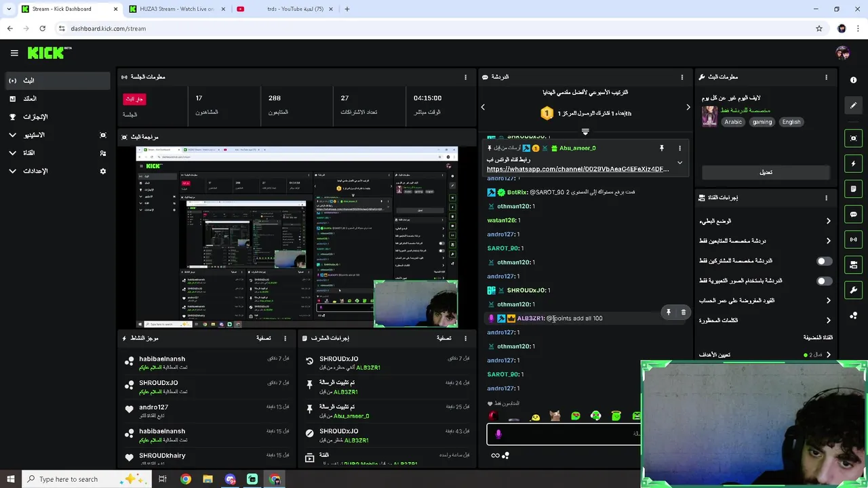Screen dimensions: 868x488
Task: Expand slow mode (الوضع البطيء) settings
Action: [828, 221]
